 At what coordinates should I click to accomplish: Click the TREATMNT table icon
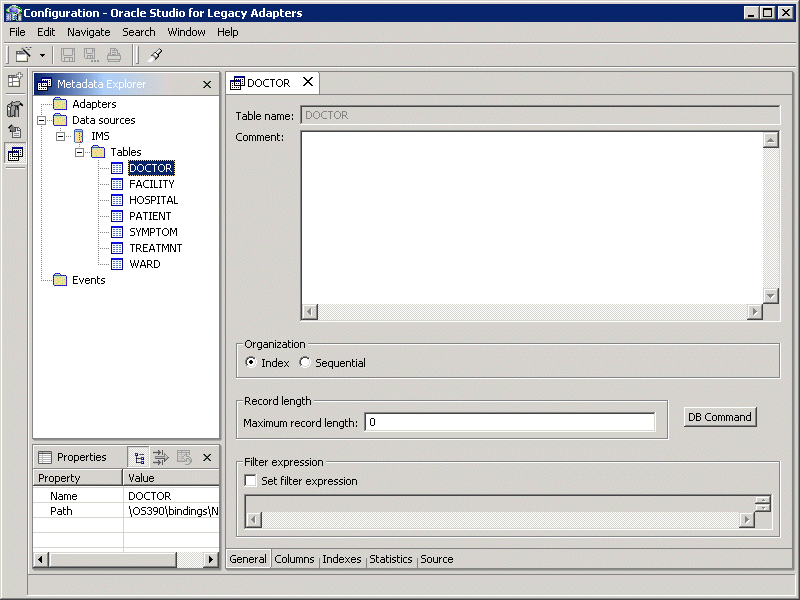coord(117,248)
